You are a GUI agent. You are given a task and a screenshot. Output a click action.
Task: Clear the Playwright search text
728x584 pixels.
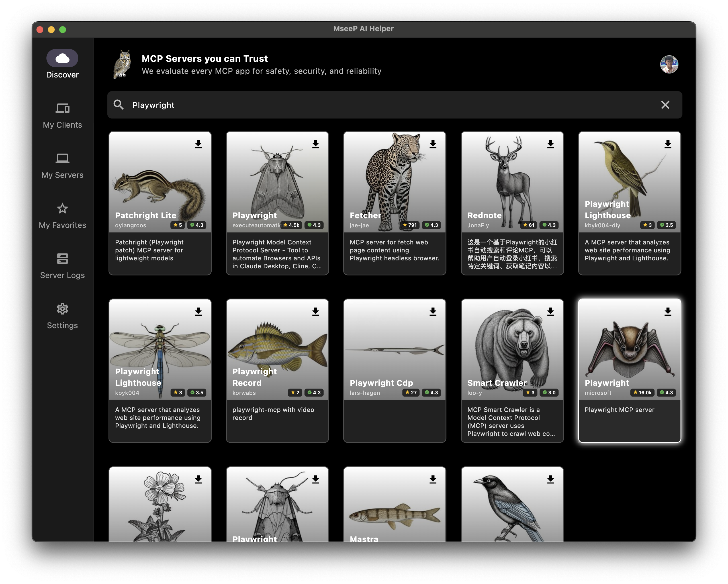665,105
